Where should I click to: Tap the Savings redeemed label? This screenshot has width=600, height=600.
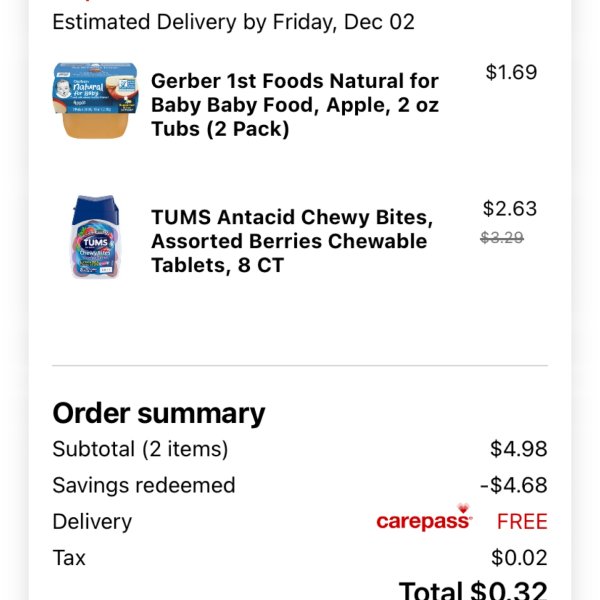pyautogui.click(x=144, y=485)
